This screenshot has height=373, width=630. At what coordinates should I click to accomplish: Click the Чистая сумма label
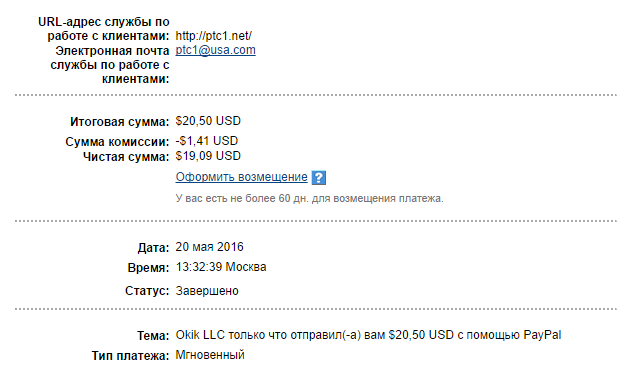pos(126,157)
